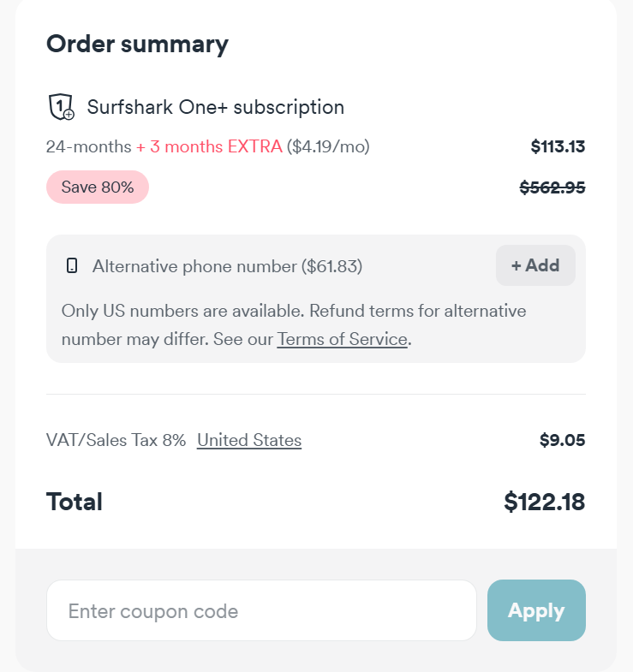
Task: Focus the Enter coupon code field
Action: pyautogui.click(x=261, y=610)
